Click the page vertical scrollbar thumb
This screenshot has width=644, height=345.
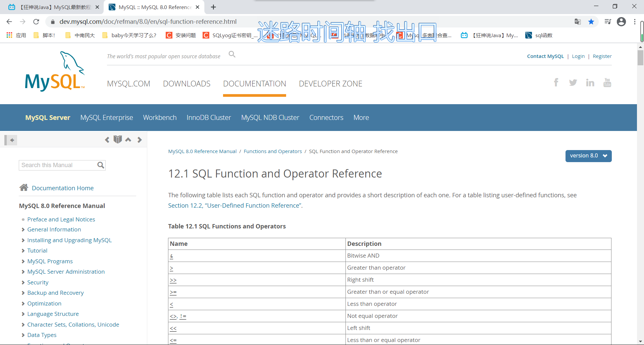640,58
